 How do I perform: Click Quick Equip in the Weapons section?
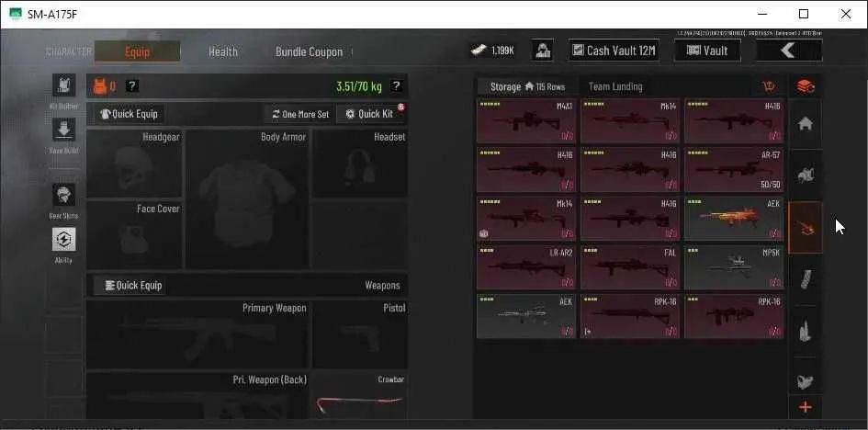[x=129, y=286]
